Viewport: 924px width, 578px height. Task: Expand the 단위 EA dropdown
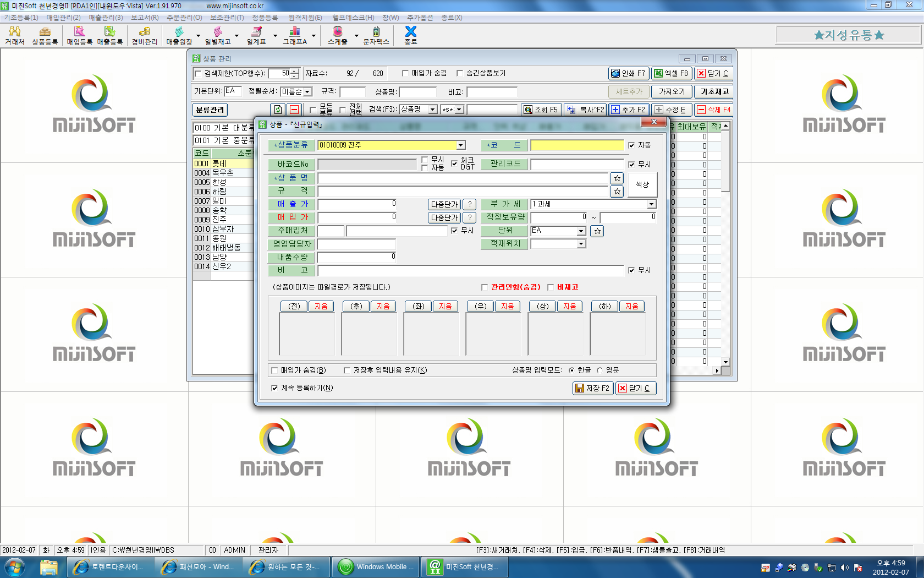581,231
